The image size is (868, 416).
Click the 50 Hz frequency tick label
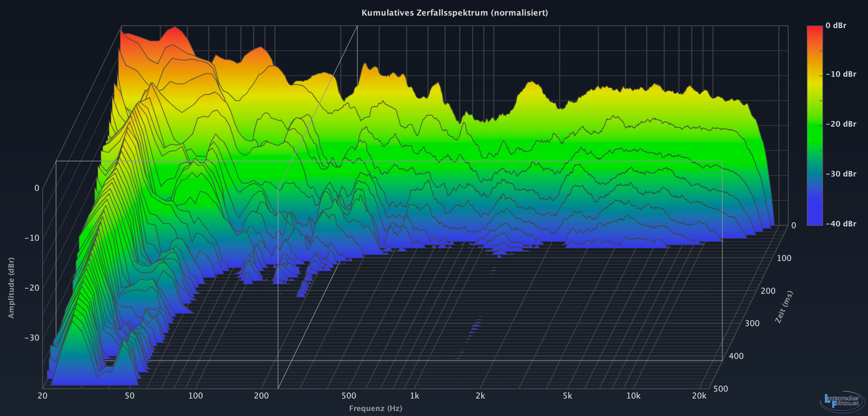pos(130,396)
